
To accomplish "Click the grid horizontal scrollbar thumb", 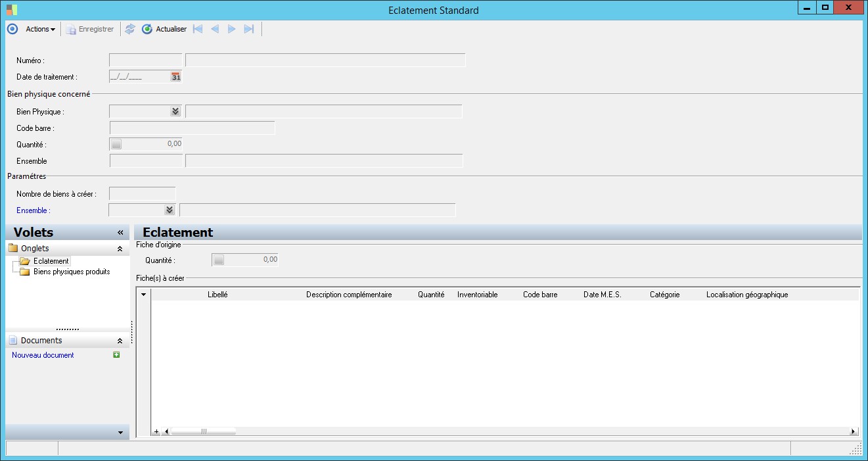I will point(204,431).
